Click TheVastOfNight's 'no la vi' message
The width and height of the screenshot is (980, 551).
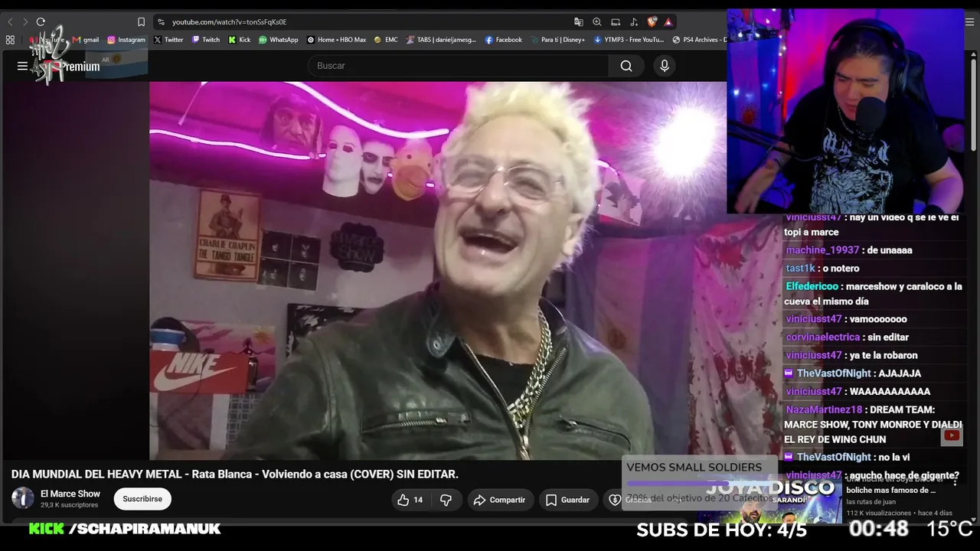pyautogui.click(x=894, y=458)
